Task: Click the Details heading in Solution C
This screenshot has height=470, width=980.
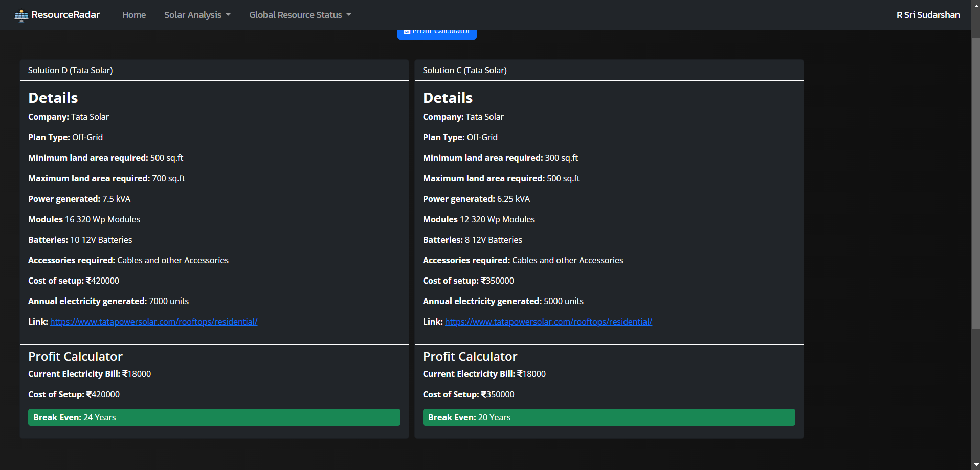Action: click(448, 98)
